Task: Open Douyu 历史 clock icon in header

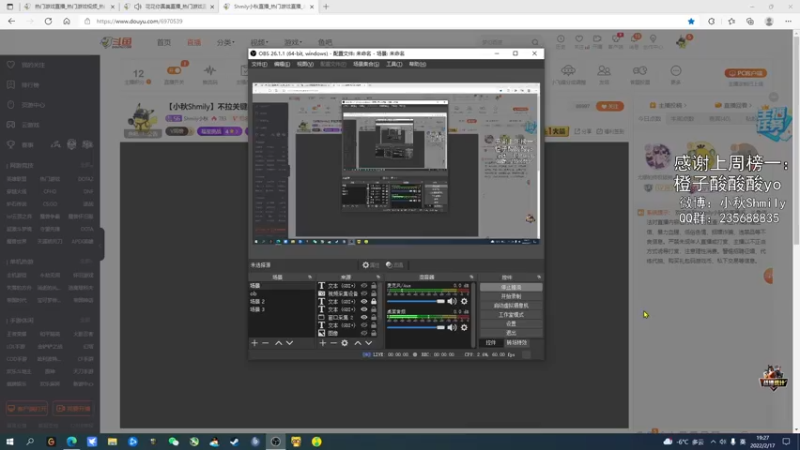Action: 560,42
